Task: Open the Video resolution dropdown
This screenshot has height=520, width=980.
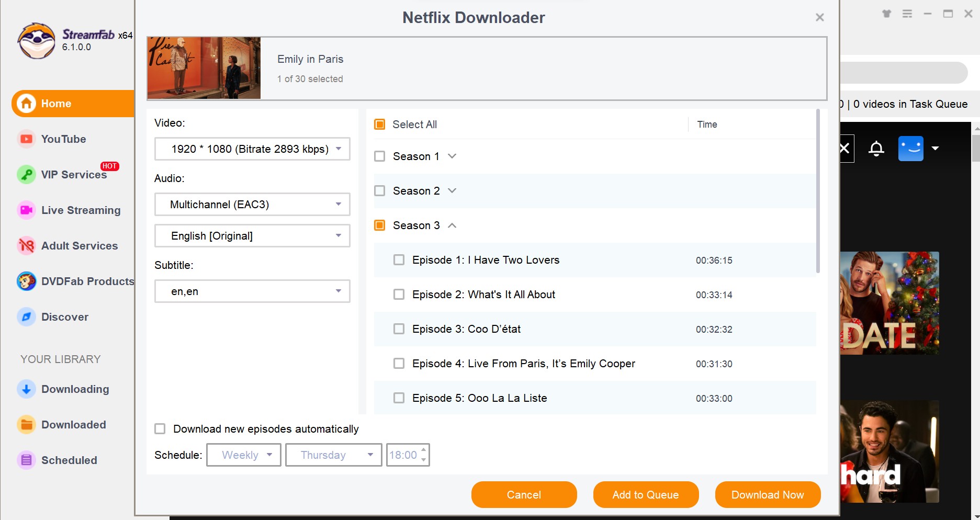Action: click(252, 149)
